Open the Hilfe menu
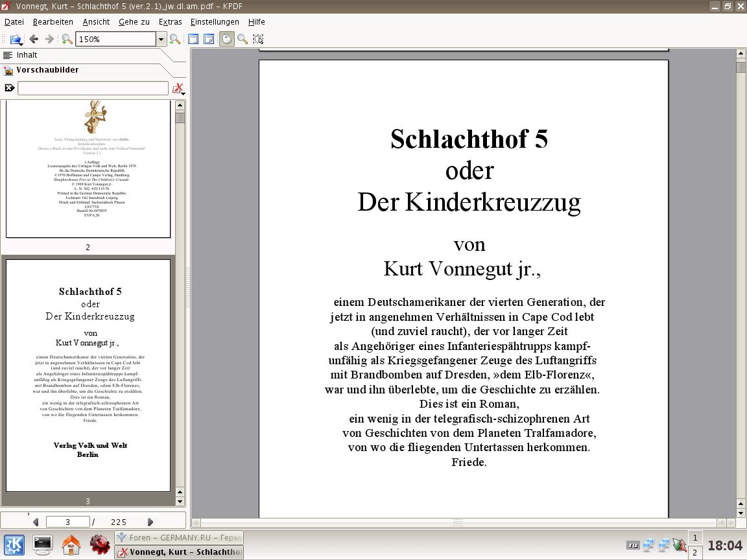This screenshot has width=747, height=560. (x=256, y=22)
